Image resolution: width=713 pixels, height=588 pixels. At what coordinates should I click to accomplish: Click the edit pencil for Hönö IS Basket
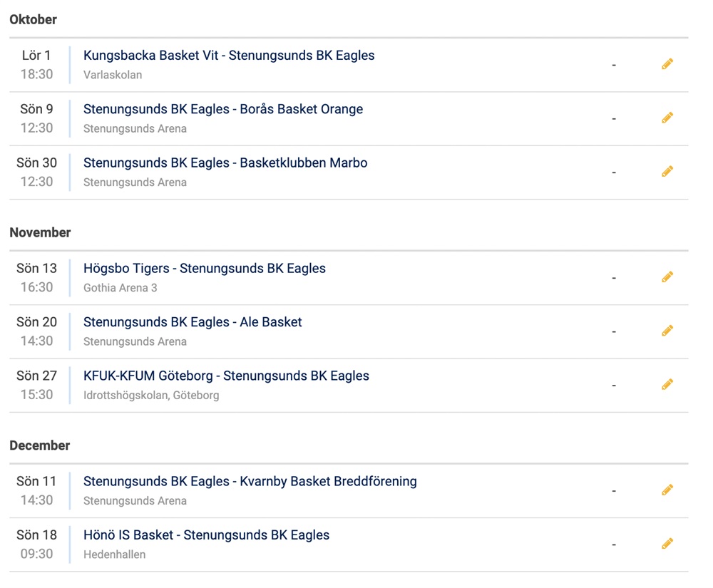[667, 544]
